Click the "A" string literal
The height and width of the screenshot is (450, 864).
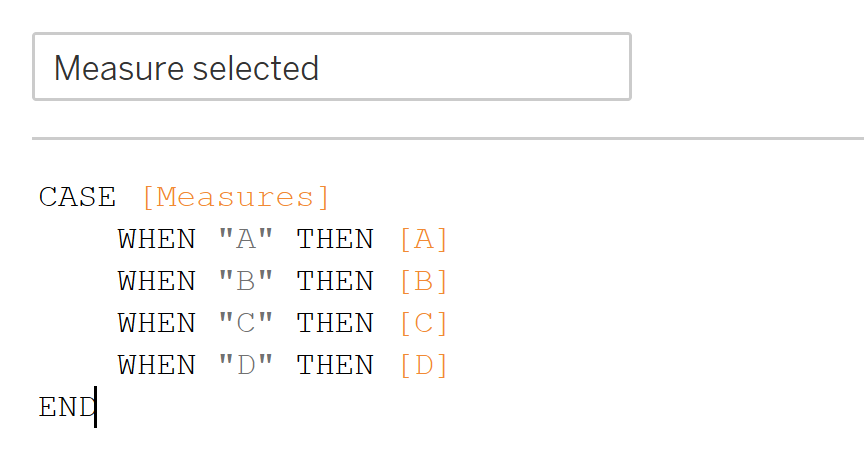pyautogui.click(x=245, y=239)
